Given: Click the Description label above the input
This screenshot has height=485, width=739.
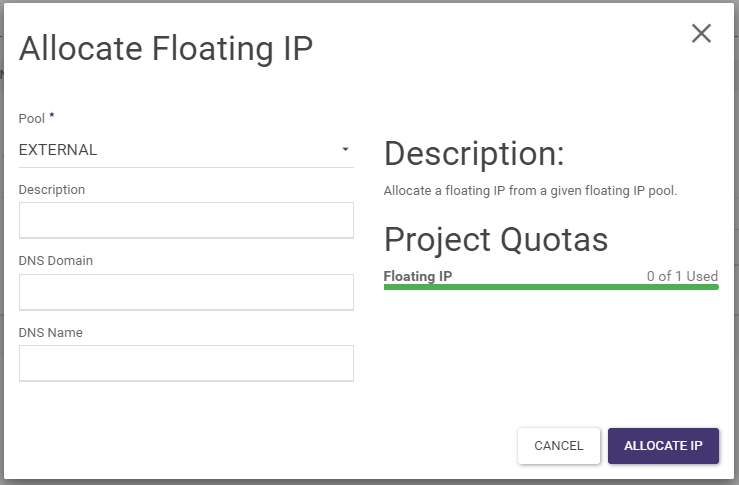Looking at the screenshot, I should coord(52,189).
